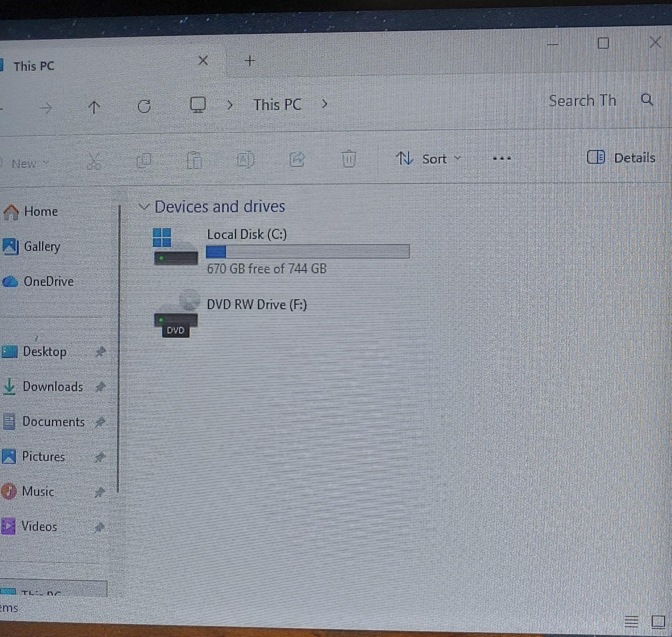Minimize the File Explorer window

(x=553, y=44)
